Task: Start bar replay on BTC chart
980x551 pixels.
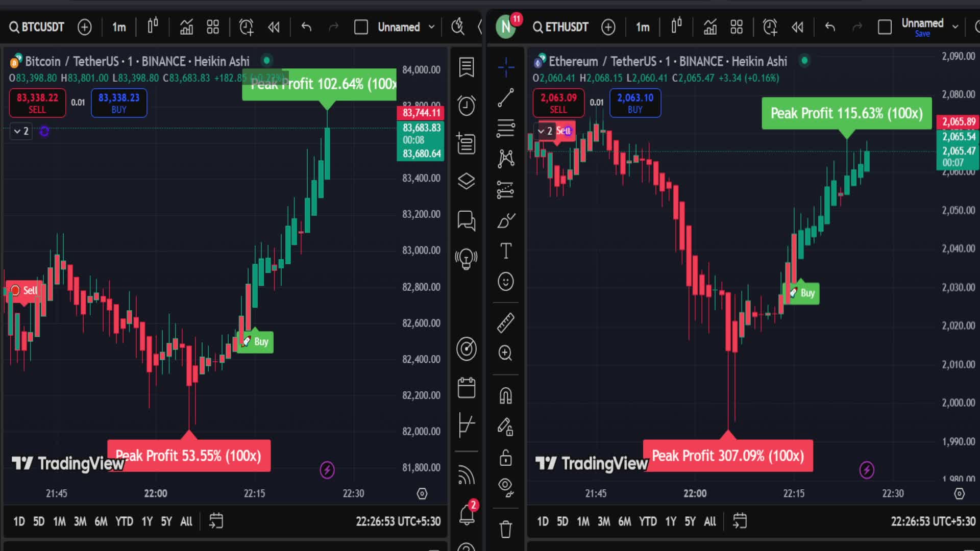Action: click(274, 27)
